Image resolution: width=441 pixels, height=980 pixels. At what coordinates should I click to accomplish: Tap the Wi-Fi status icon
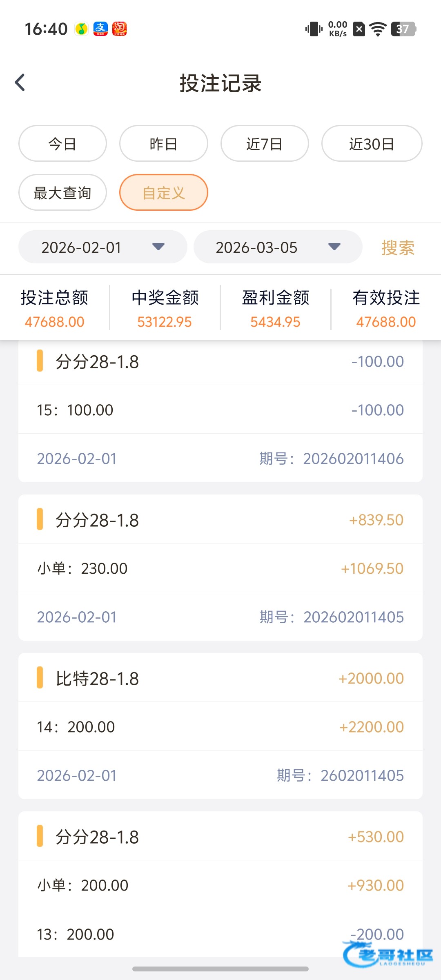(x=378, y=29)
